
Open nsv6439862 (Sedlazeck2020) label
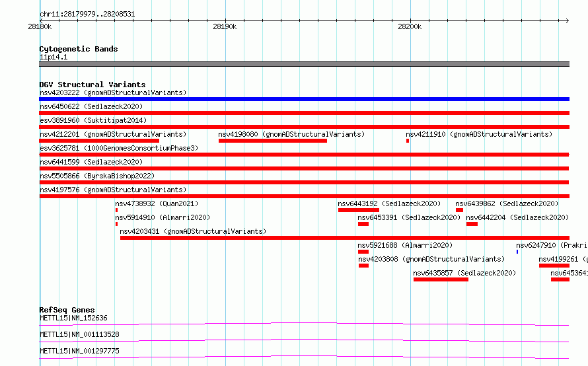(x=507, y=203)
